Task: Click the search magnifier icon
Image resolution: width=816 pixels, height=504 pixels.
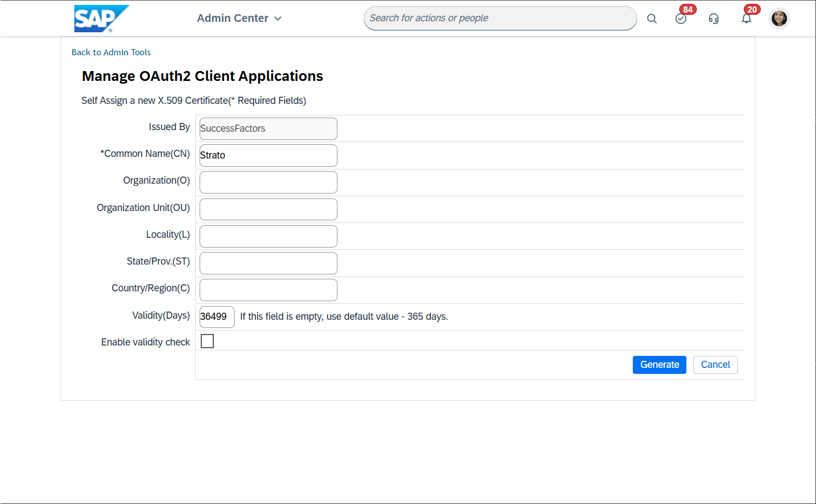Action: (651, 19)
